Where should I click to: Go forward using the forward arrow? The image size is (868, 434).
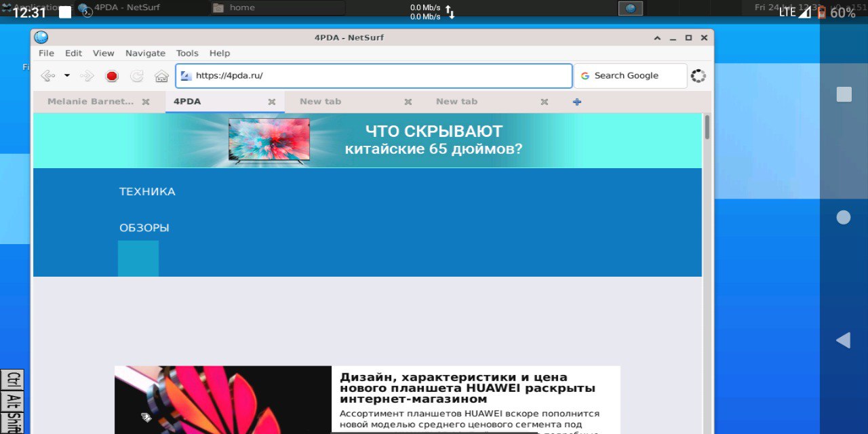(87, 76)
